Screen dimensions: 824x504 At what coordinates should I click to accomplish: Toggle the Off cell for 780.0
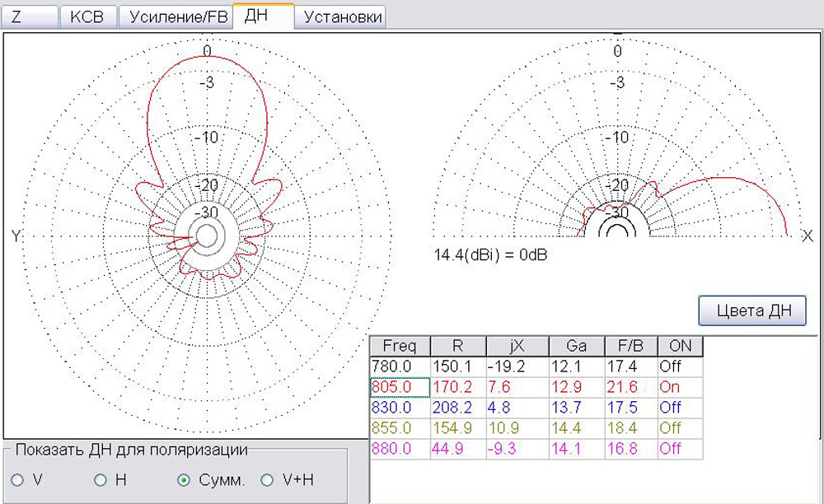[x=679, y=366]
